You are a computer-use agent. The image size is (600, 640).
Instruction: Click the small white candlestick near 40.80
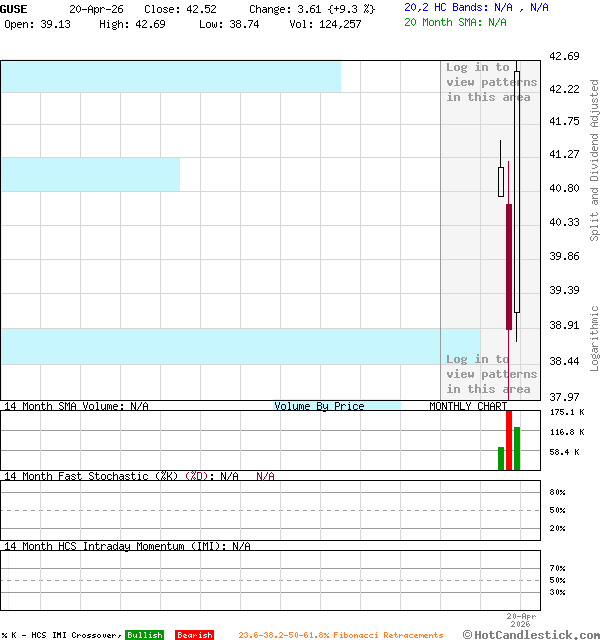click(501, 181)
